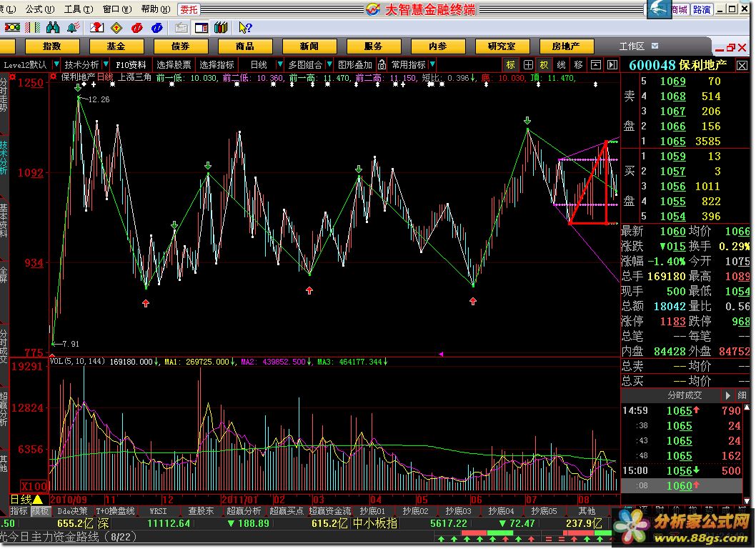
Task: Click the red circular info icon
Action: (x=137, y=27)
